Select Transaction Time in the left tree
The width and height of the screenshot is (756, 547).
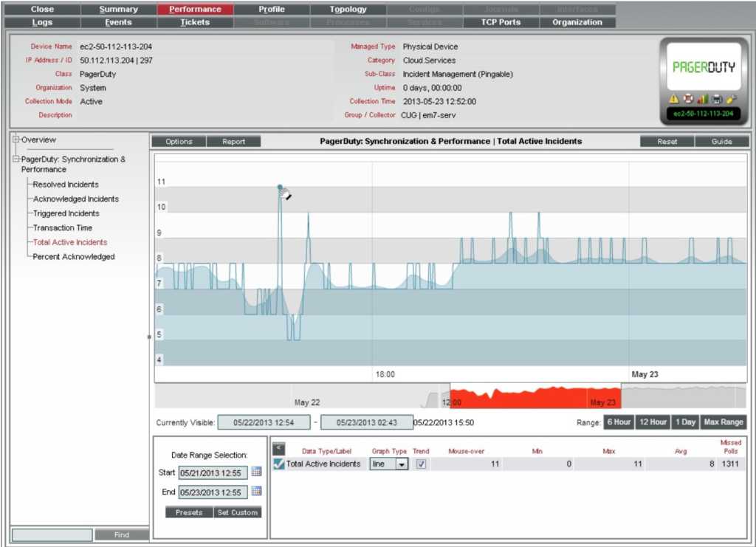(62, 228)
